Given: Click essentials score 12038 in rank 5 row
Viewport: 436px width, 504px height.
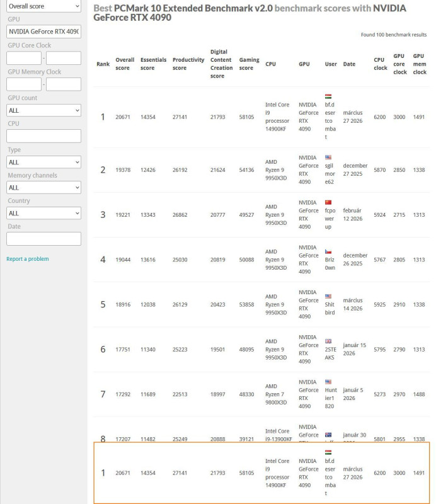Looking at the screenshot, I should click(148, 305).
